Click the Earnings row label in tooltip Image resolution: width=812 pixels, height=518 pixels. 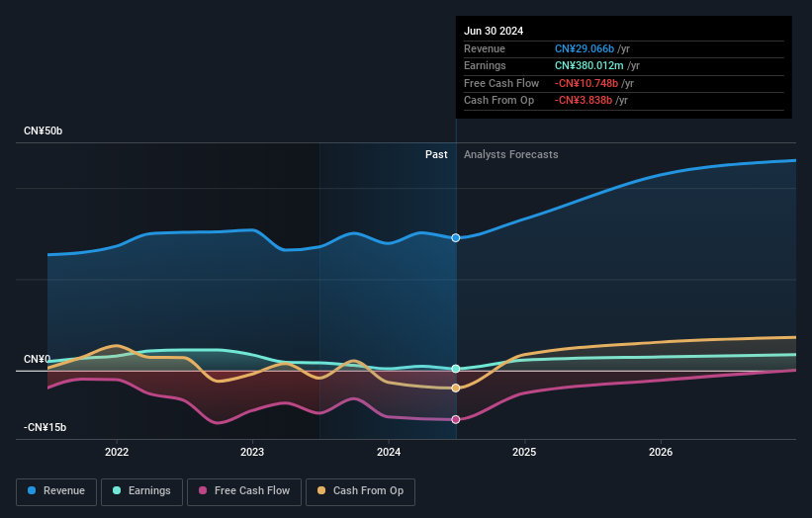[x=485, y=65]
